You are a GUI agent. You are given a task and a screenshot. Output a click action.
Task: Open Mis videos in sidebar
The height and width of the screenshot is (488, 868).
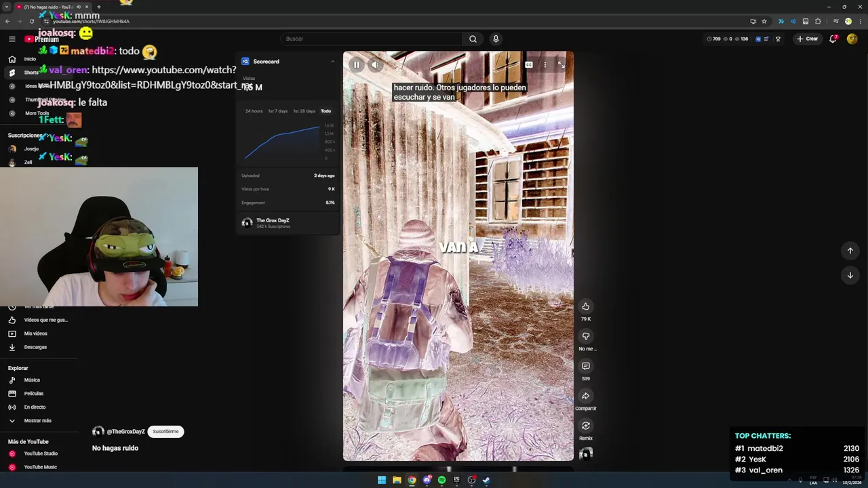[x=36, y=333]
